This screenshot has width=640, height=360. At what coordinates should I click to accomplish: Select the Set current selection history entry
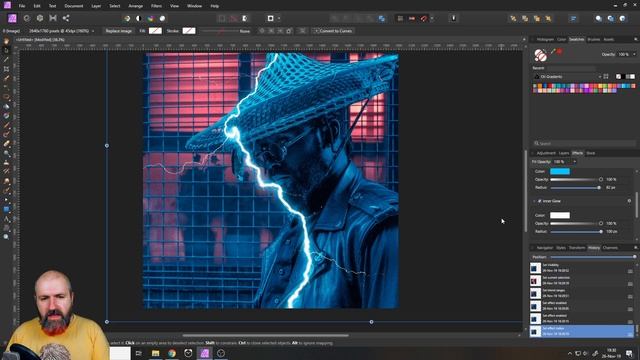coord(582,280)
